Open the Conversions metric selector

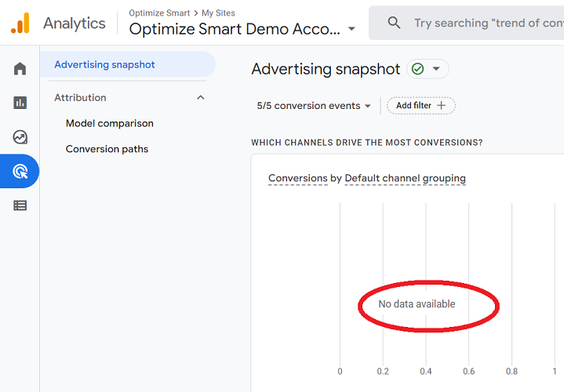[x=298, y=178]
